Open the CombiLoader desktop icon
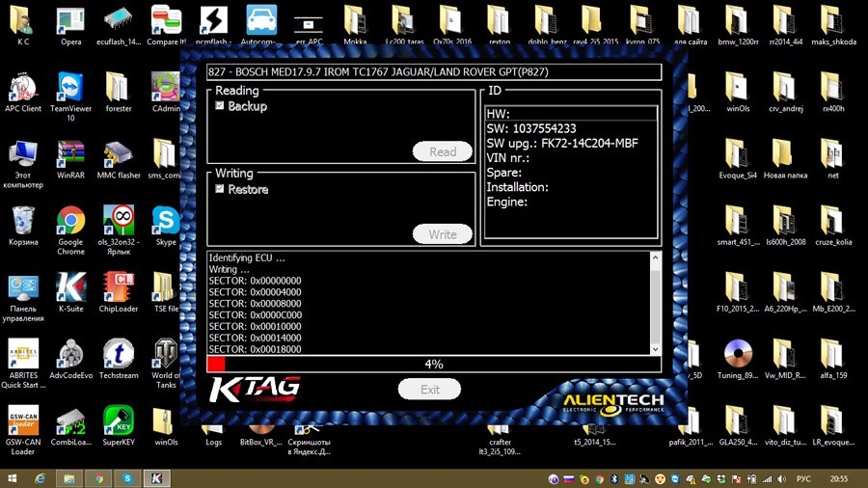868x488 pixels. (x=70, y=426)
